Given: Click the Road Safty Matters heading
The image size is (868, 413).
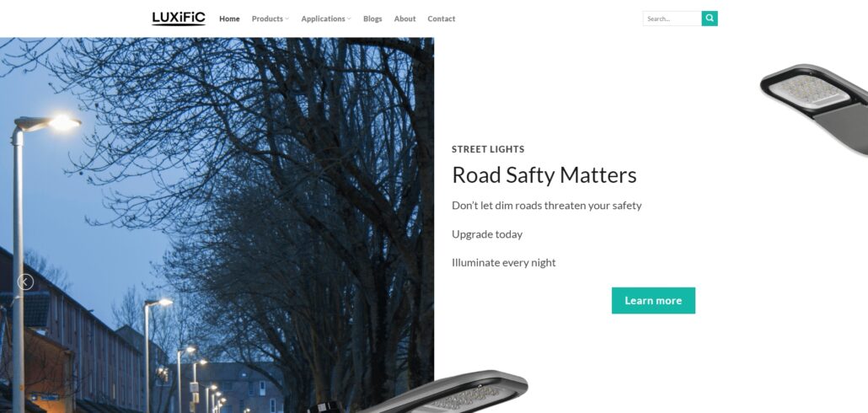Looking at the screenshot, I should click(544, 175).
